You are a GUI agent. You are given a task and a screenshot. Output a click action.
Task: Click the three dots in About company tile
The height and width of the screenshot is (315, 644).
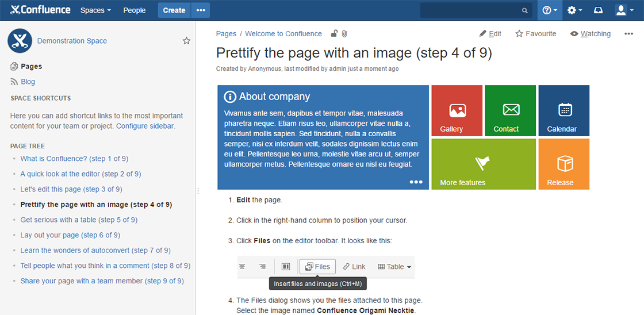click(x=416, y=182)
